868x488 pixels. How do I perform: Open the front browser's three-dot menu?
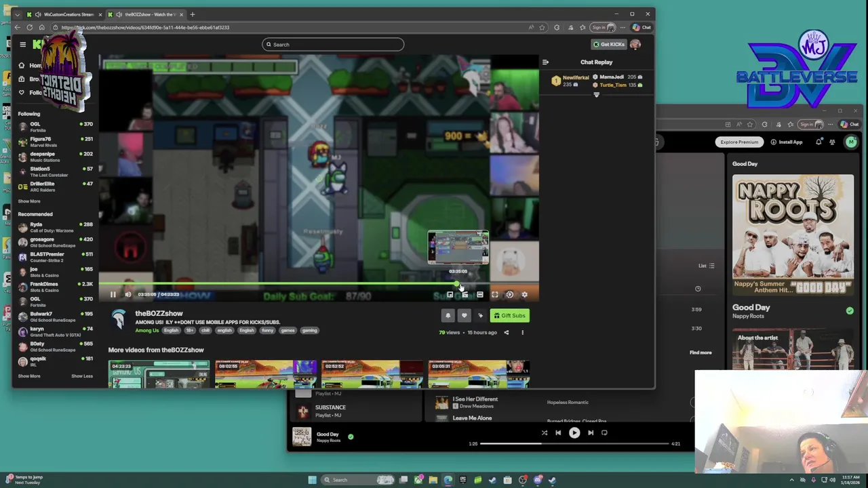[623, 28]
